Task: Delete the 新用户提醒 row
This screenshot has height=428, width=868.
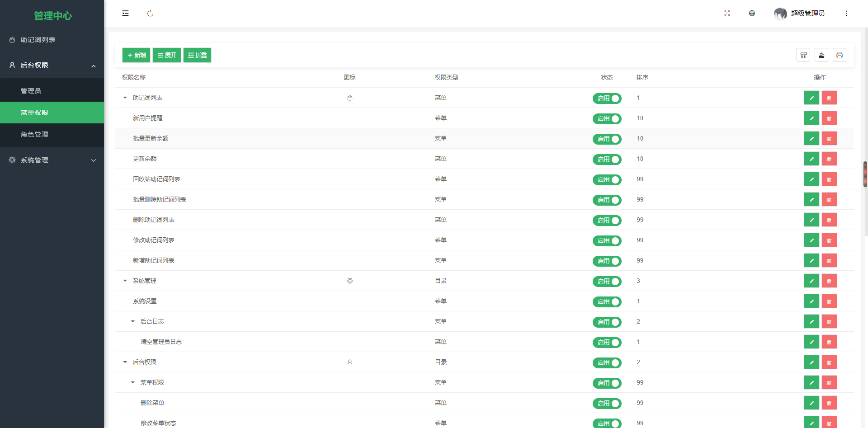Action: click(x=829, y=118)
